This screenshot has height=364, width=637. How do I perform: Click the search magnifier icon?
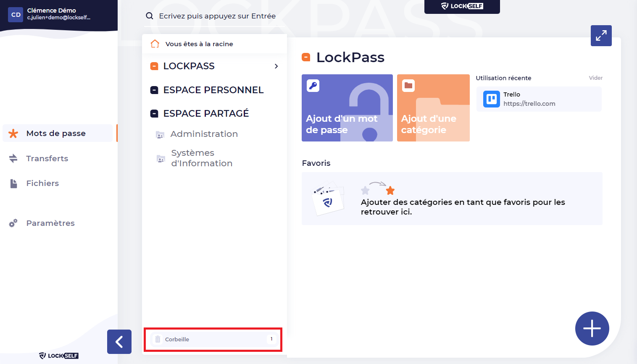pos(149,16)
